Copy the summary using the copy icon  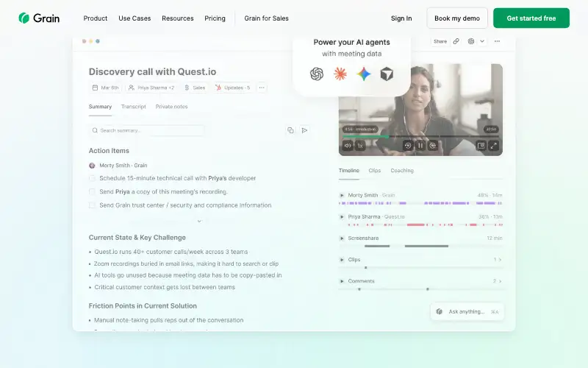point(290,130)
